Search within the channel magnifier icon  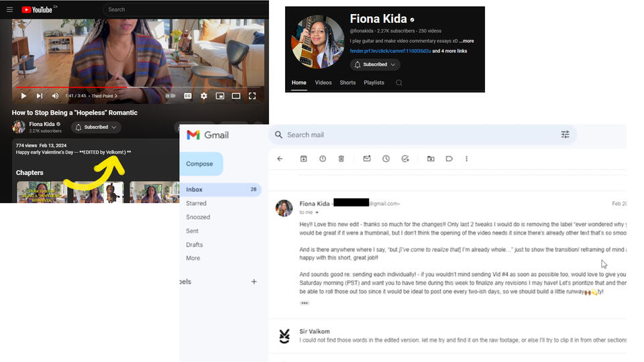click(x=398, y=83)
